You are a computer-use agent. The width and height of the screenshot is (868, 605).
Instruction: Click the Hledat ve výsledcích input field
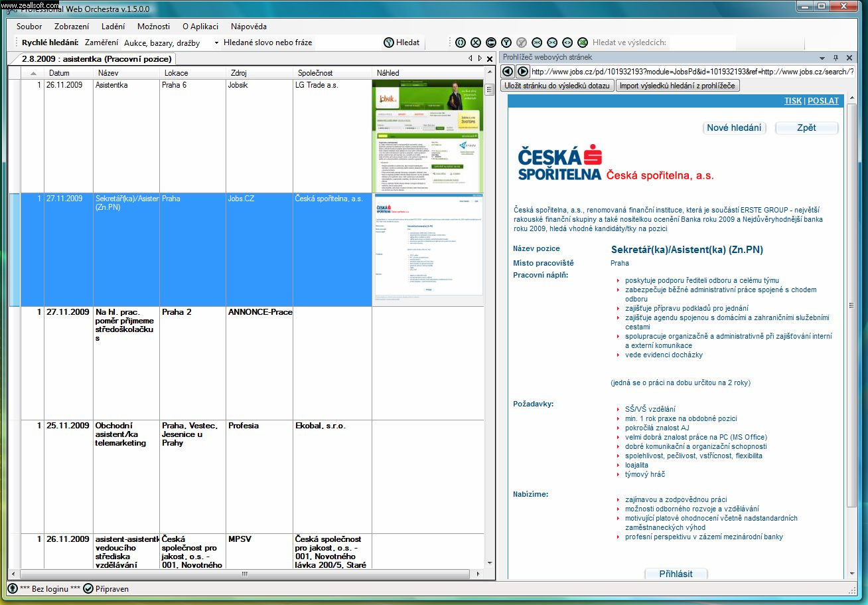(x=702, y=43)
